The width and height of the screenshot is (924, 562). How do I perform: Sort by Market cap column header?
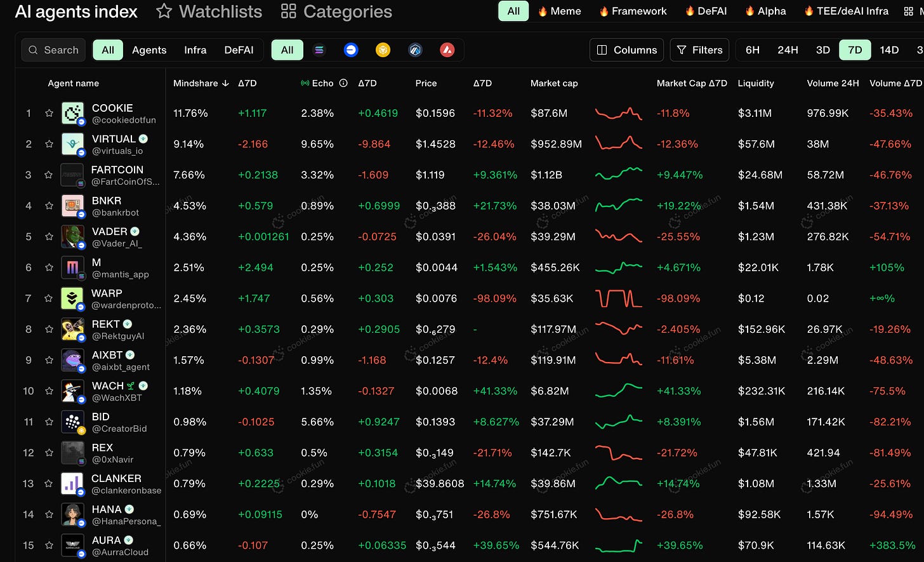click(554, 83)
